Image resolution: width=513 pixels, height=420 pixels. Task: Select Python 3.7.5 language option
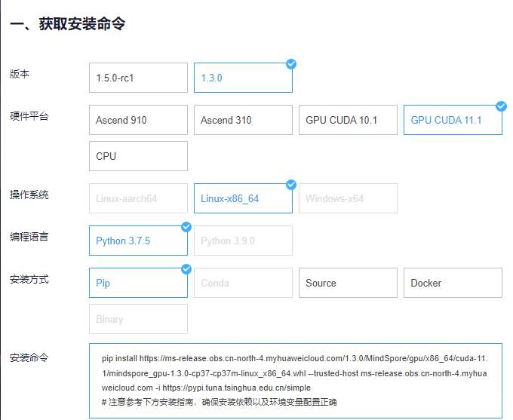coord(138,241)
